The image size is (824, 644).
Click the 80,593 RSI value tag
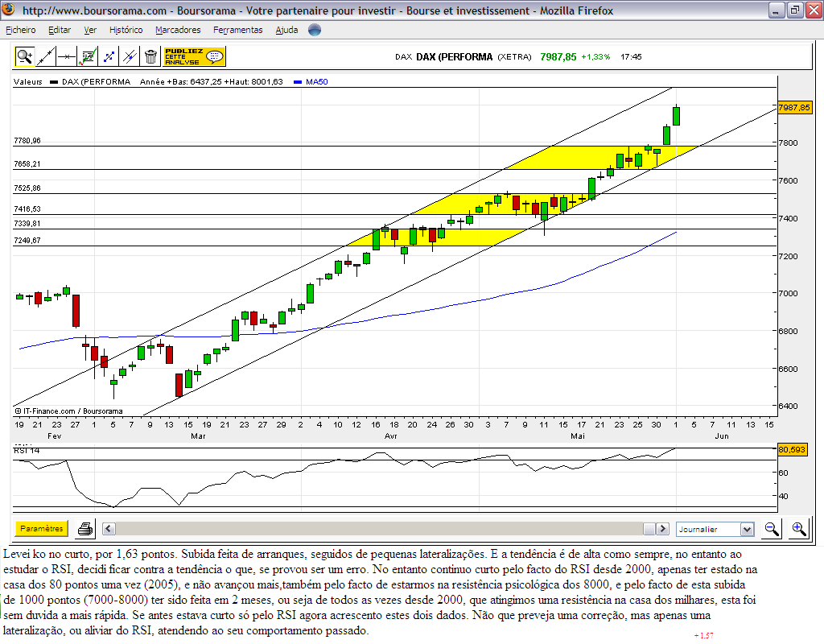(x=792, y=449)
